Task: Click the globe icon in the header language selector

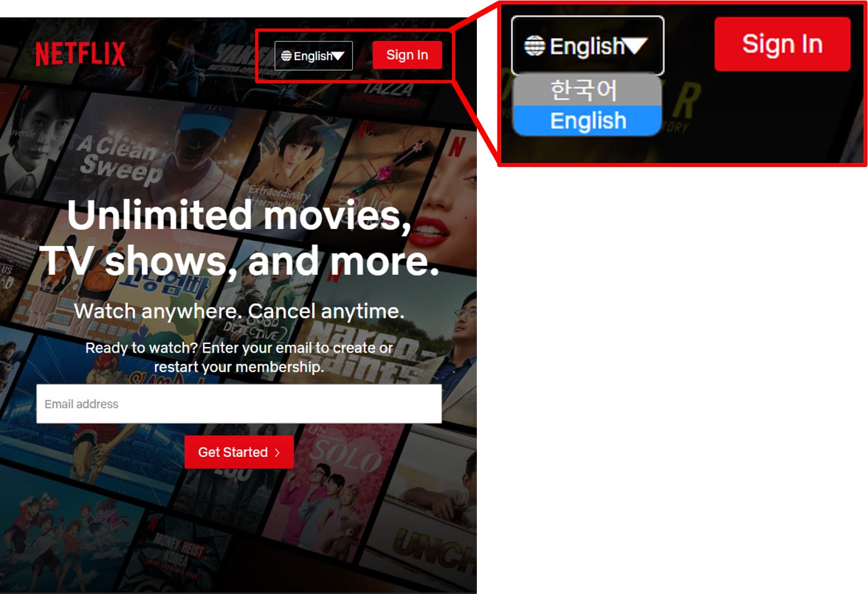Action: click(x=287, y=55)
